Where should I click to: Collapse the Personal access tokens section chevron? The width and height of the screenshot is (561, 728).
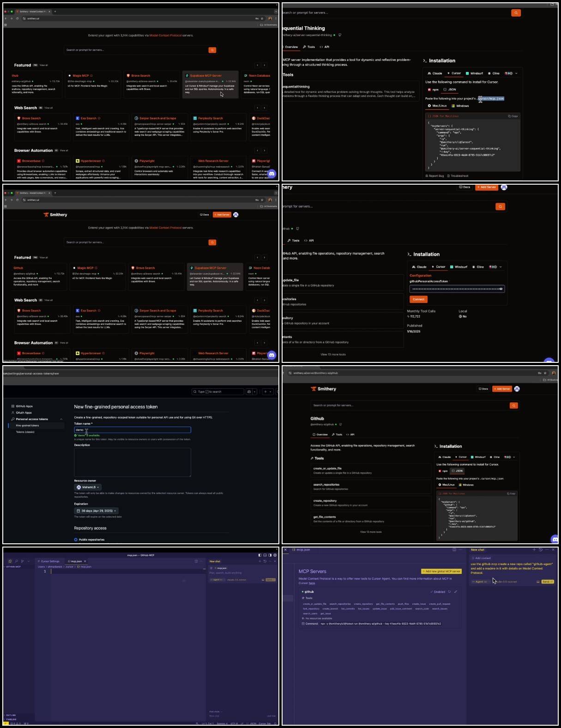coord(61,419)
